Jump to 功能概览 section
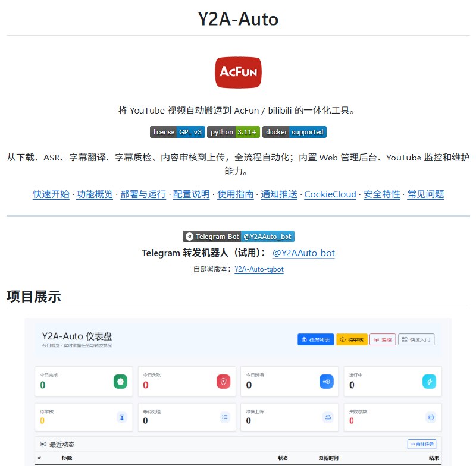The width and height of the screenshot is (476, 466). tap(95, 194)
